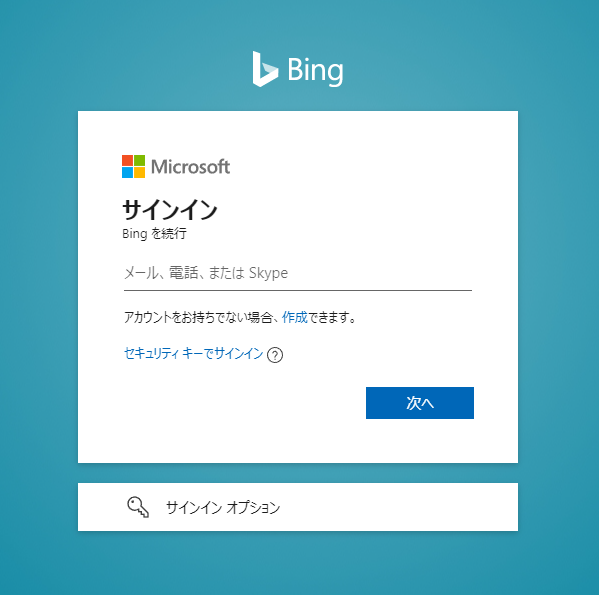
Task: Click the アカウントをお持ちでない場合 text
Action: pos(198,317)
